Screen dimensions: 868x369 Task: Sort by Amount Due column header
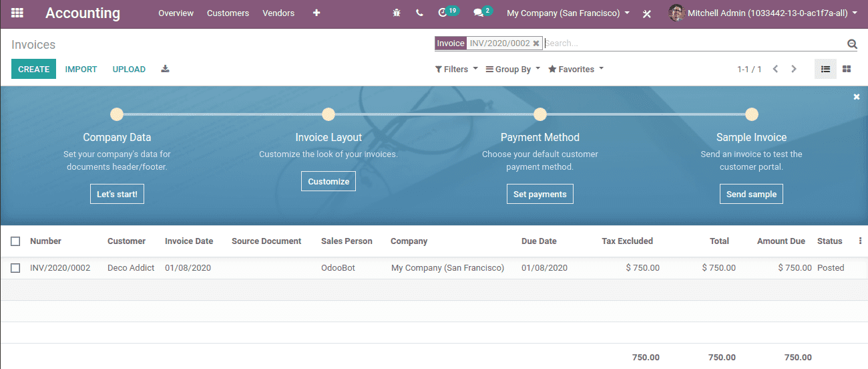coord(781,241)
